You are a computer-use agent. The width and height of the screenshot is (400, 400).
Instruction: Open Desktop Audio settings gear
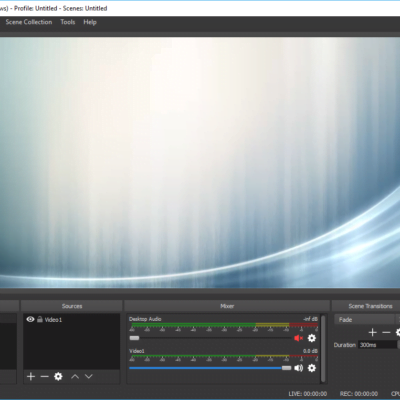[312, 338]
